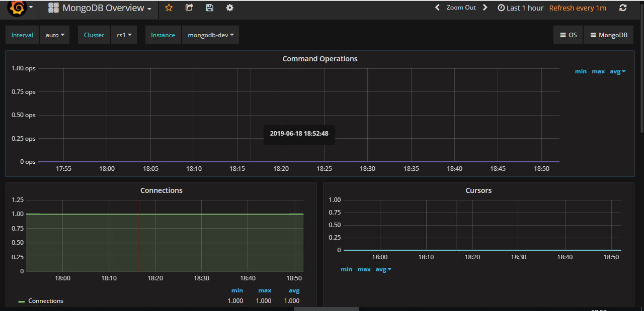Open the MongoDB dashboards menu

tap(609, 35)
